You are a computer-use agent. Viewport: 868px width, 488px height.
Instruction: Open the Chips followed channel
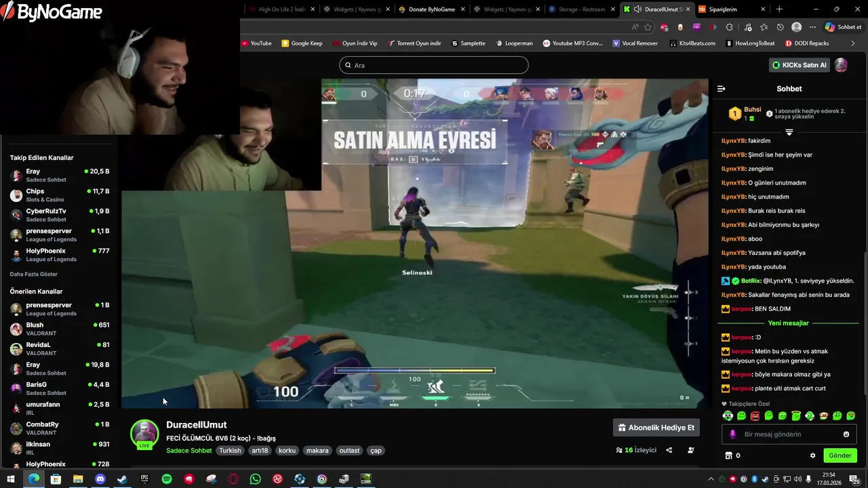(x=60, y=195)
